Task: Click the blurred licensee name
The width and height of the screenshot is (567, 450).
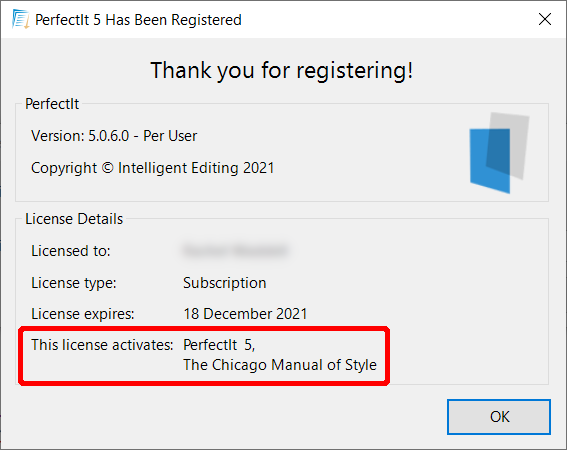Action: click(x=236, y=251)
